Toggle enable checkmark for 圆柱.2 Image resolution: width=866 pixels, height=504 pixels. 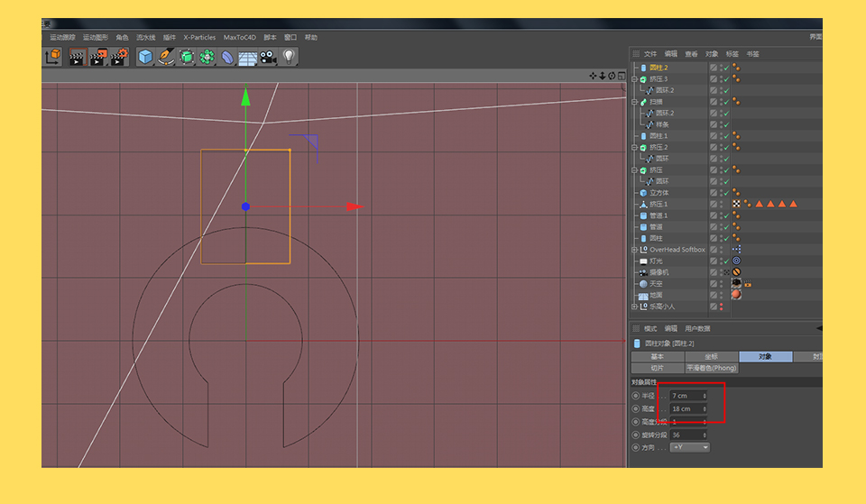727,68
